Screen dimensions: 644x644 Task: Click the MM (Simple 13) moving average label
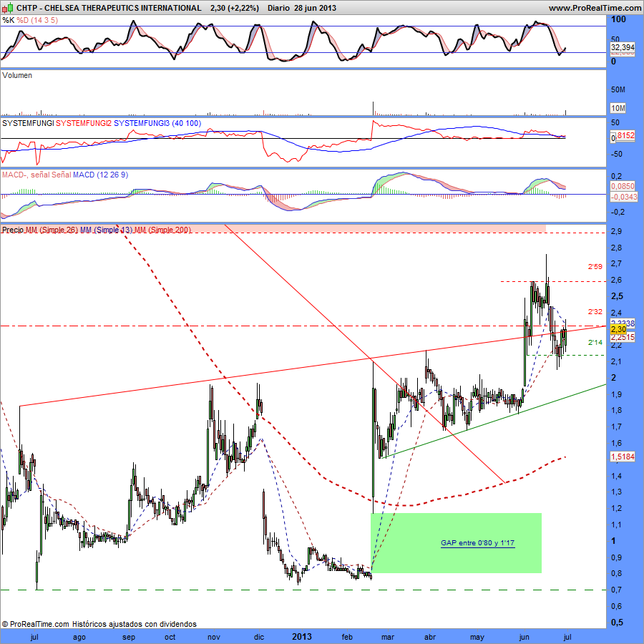click(107, 230)
